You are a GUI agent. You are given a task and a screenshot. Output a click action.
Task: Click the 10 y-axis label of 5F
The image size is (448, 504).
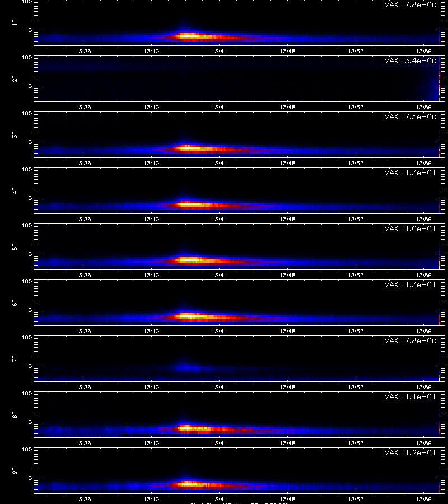[x=29, y=254]
